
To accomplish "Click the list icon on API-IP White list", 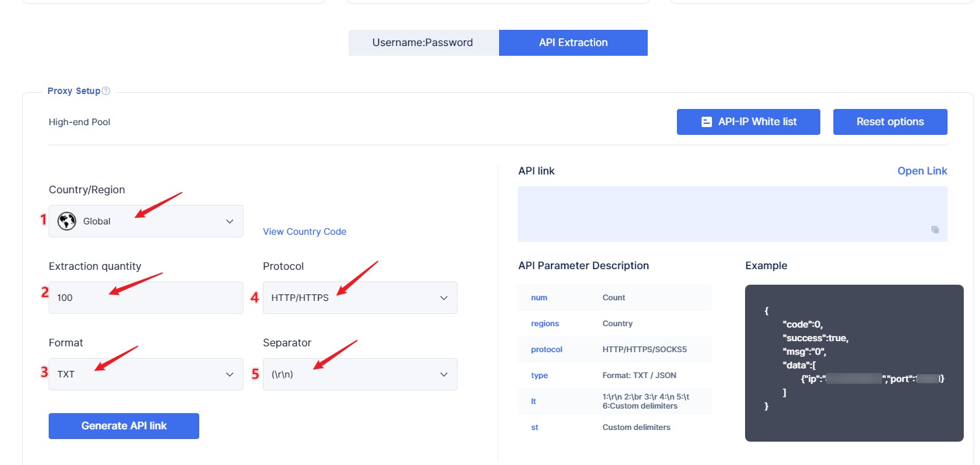I will (x=707, y=122).
